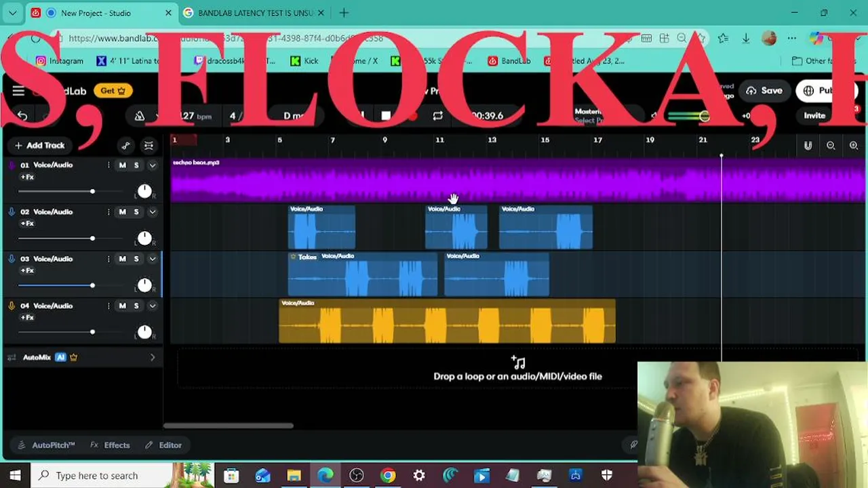Image resolution: width=868 pixels, height=488 pixels.
Task: Toggle the magnet snap-to-grid icon
Action: (x=808, y=146)
